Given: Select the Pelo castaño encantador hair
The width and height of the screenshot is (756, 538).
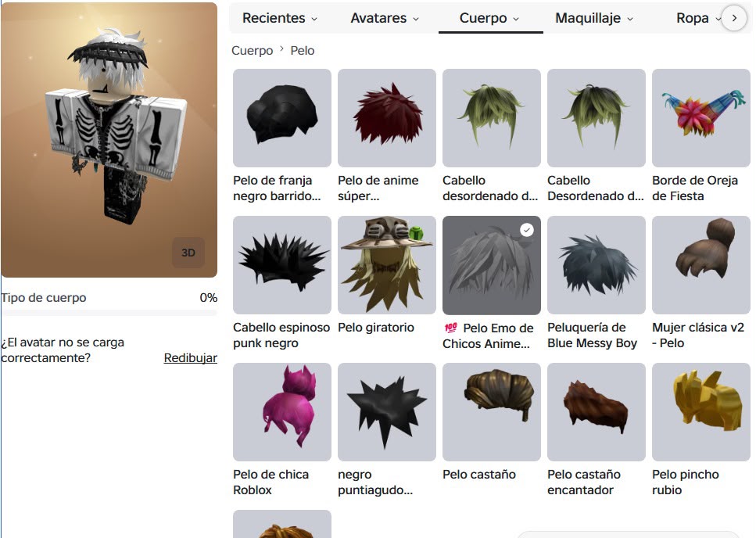Looking at the screenshot, I should click(x=597, y=412).
